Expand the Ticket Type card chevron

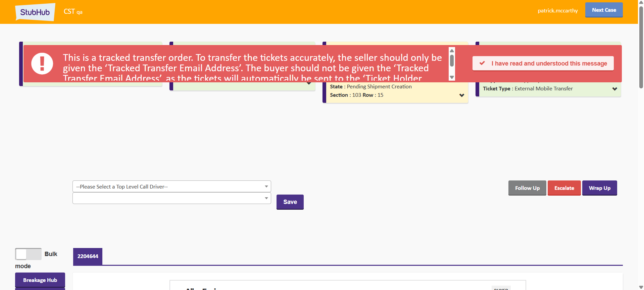614,89
